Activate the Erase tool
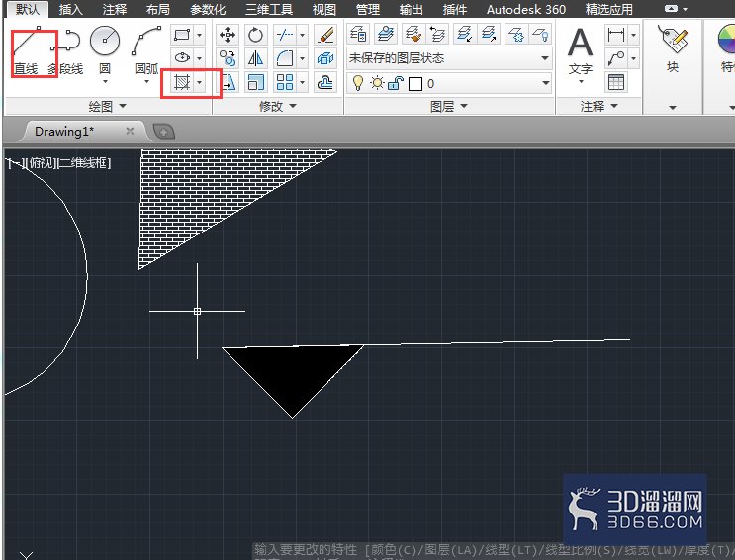The width and height of the screenshot is (735, 560). [x=325, y=35]
